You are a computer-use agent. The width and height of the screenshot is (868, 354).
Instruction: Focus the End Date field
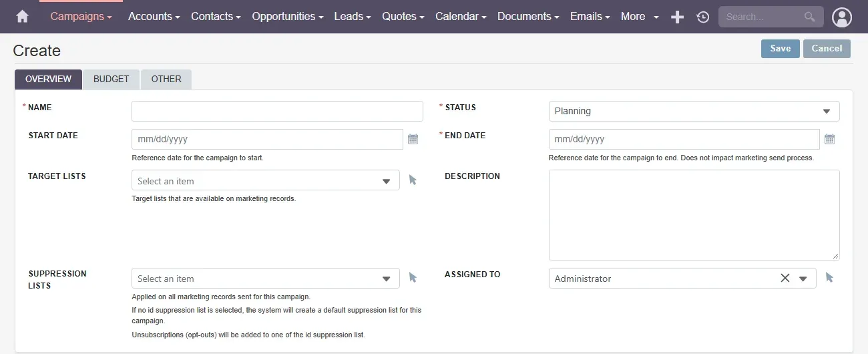coord(684,139)
